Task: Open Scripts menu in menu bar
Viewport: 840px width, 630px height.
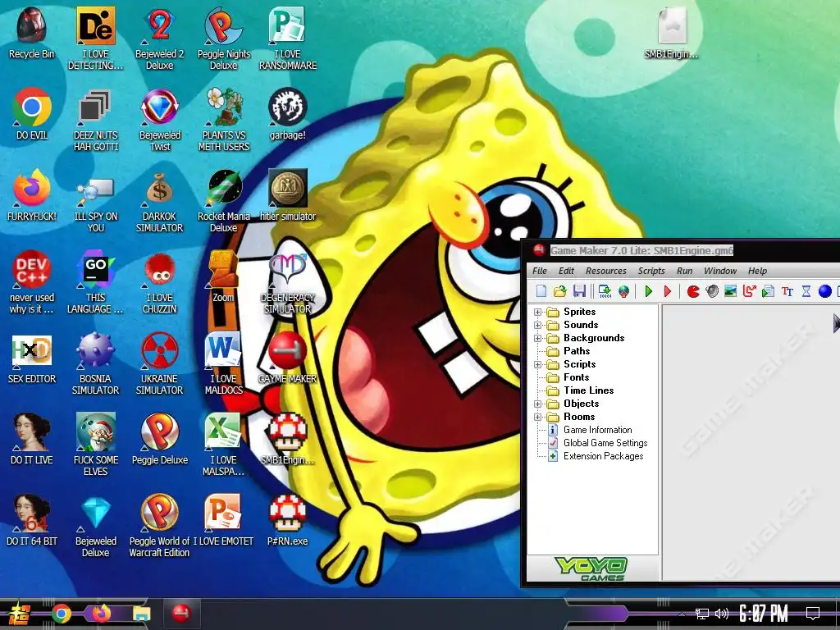Action: pyautogui.click(x=651, y=271)
